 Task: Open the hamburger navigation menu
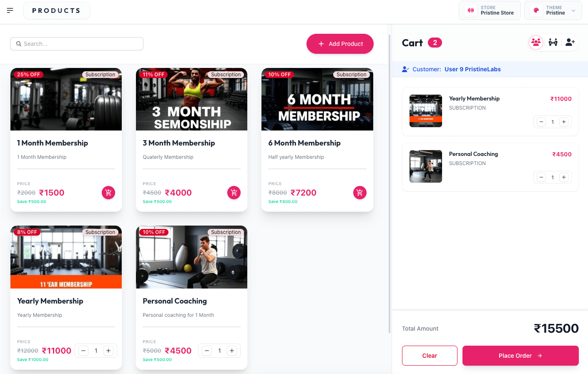(x=10, y=10)
